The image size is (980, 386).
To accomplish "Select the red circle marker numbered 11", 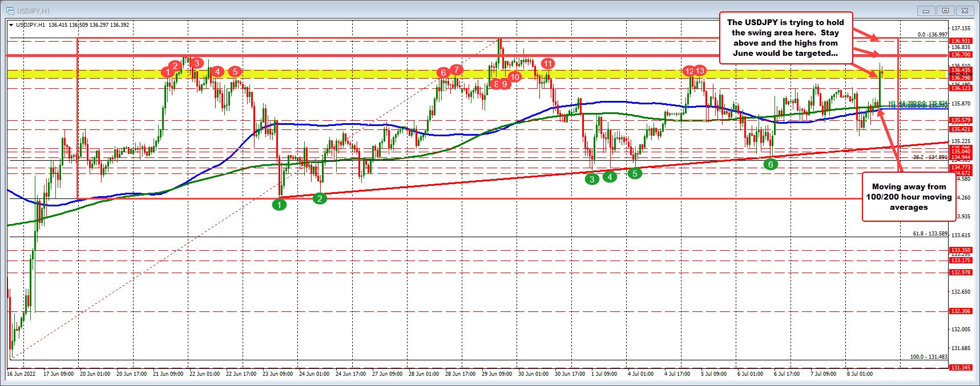I will point(548,63).
